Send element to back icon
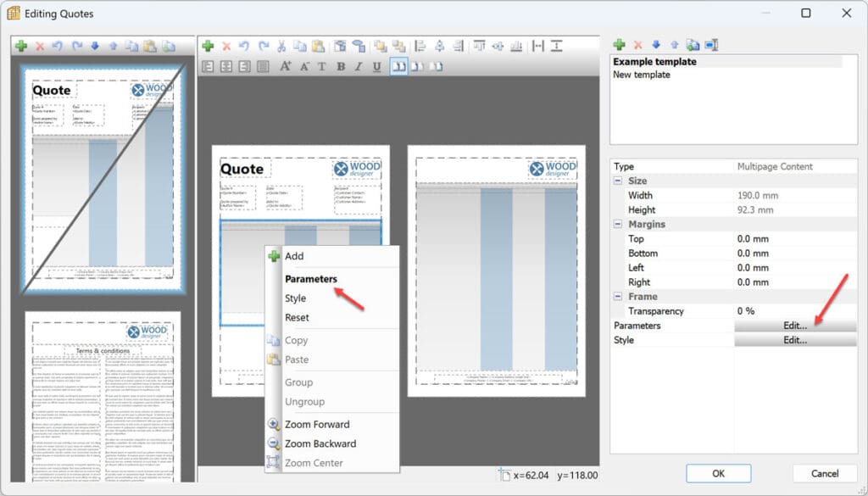 pos(398,46)
